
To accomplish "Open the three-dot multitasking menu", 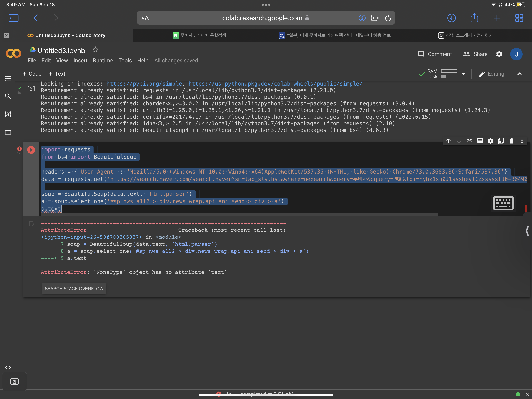I will pos(266,5).
